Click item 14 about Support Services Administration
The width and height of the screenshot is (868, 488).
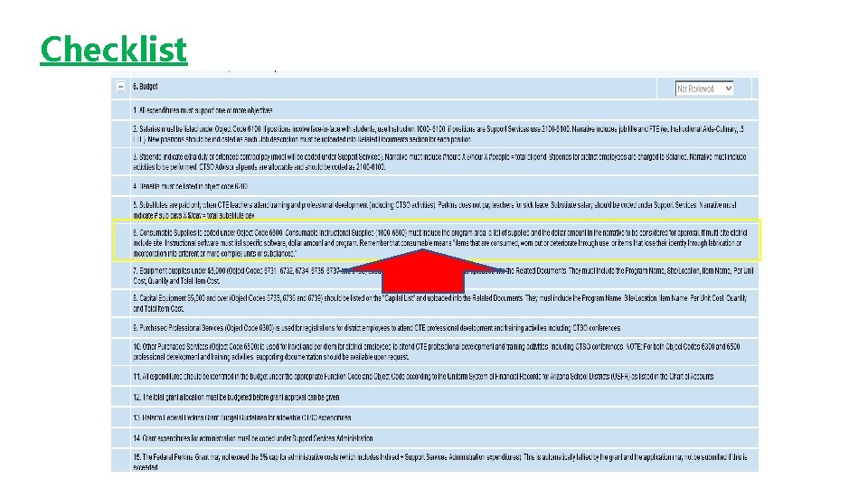[444, 438]
